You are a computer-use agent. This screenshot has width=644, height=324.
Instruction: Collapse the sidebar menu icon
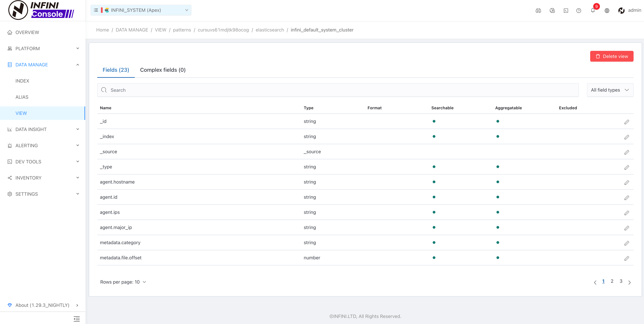77,318
